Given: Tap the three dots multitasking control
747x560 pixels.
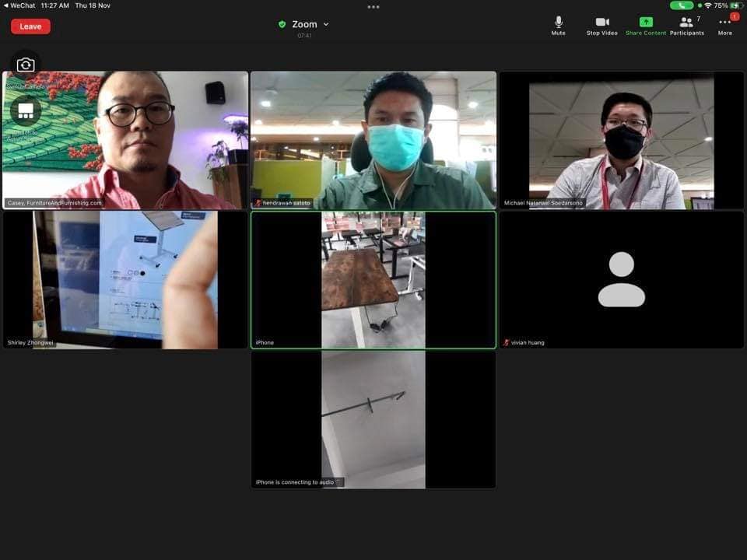Looking at the screenshot, I should [373, 6].
